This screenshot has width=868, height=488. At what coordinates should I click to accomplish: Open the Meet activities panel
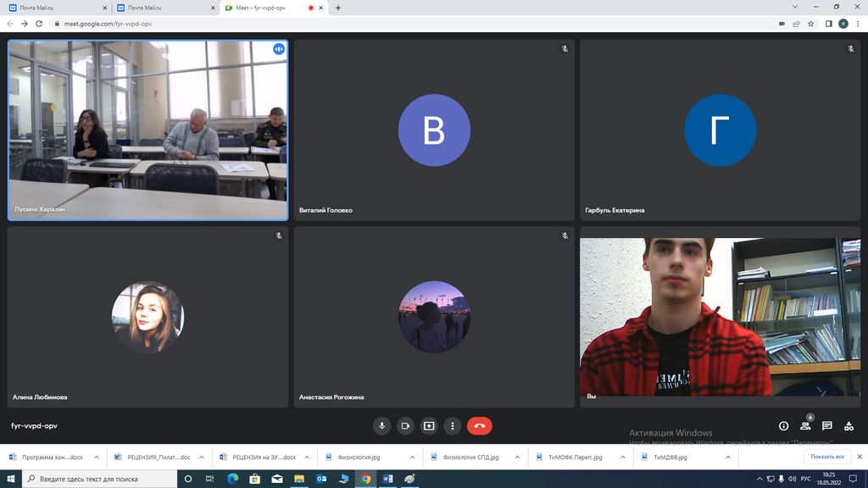(849, 426)
